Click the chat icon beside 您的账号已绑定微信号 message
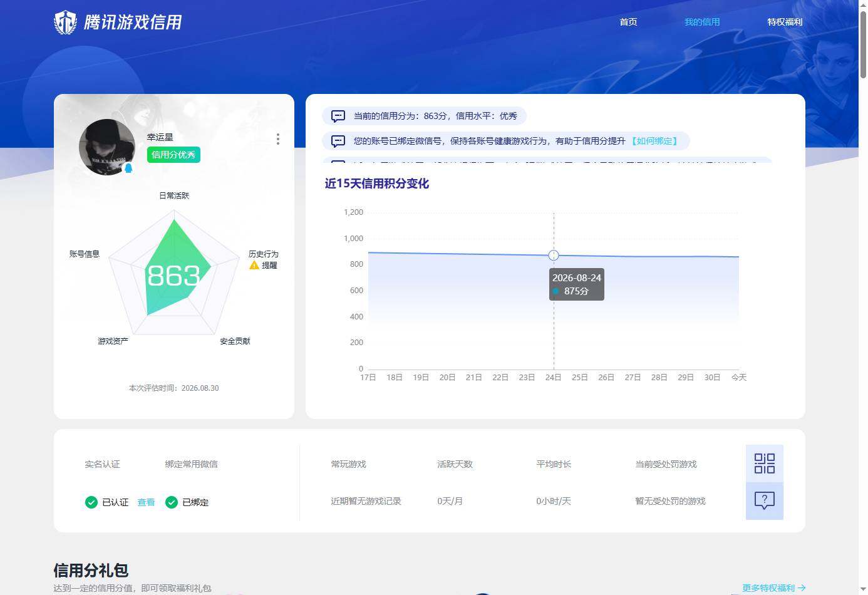The height and width of the screenshot is (595, 868). [x=338, y=141]
